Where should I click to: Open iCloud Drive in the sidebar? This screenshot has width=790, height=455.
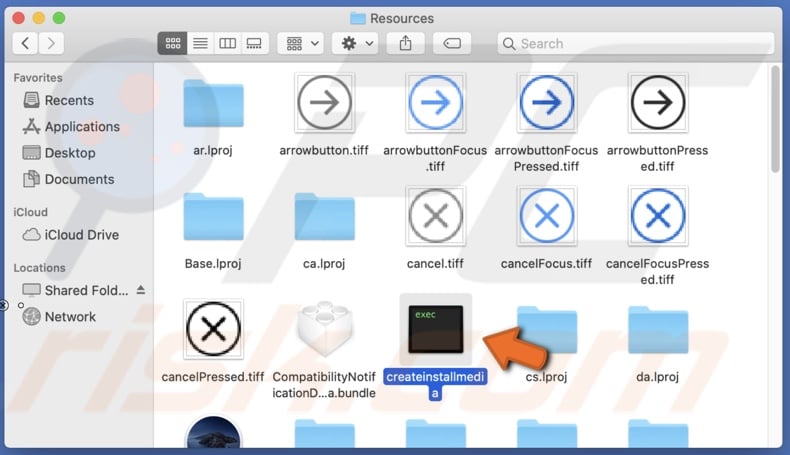point(71,235)
